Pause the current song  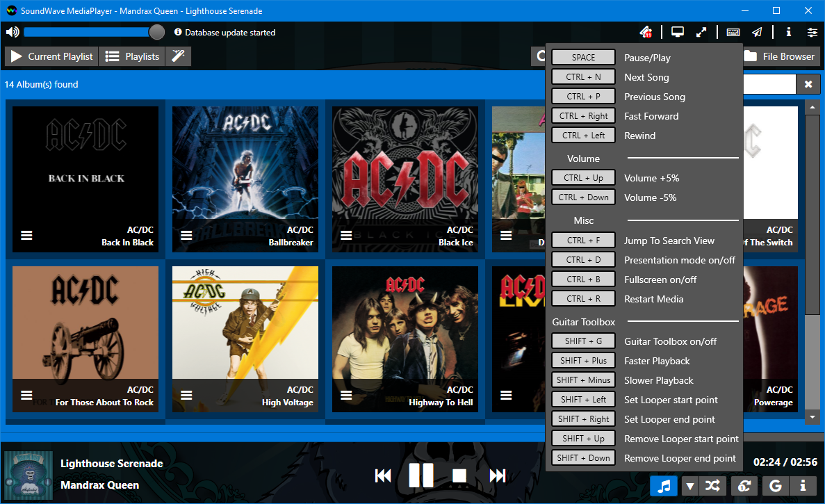tap(421, 475)
